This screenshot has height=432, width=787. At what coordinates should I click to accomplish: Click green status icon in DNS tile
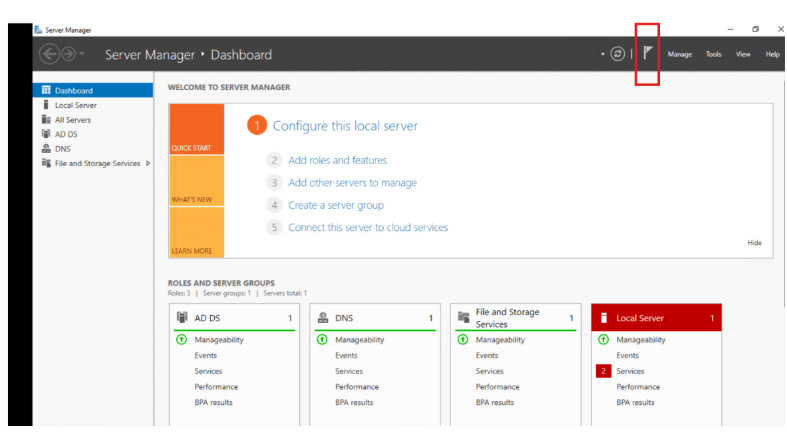pyautogui.click(x=322, y=340)
